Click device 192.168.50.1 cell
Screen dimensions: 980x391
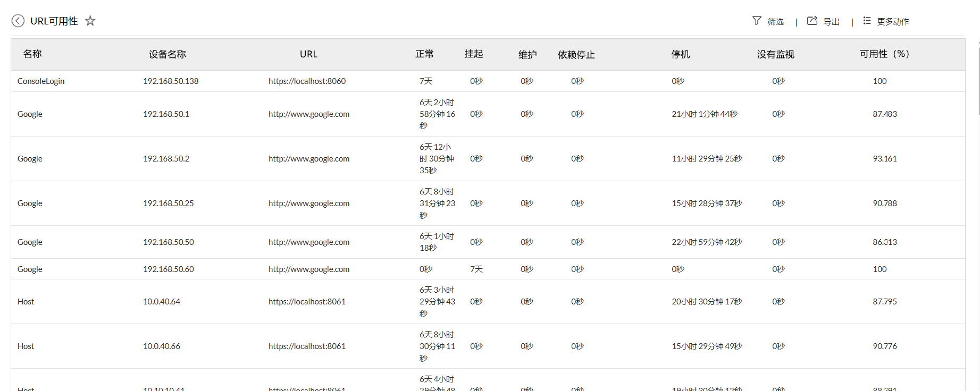pyautogui.click(x=166, y=114)
